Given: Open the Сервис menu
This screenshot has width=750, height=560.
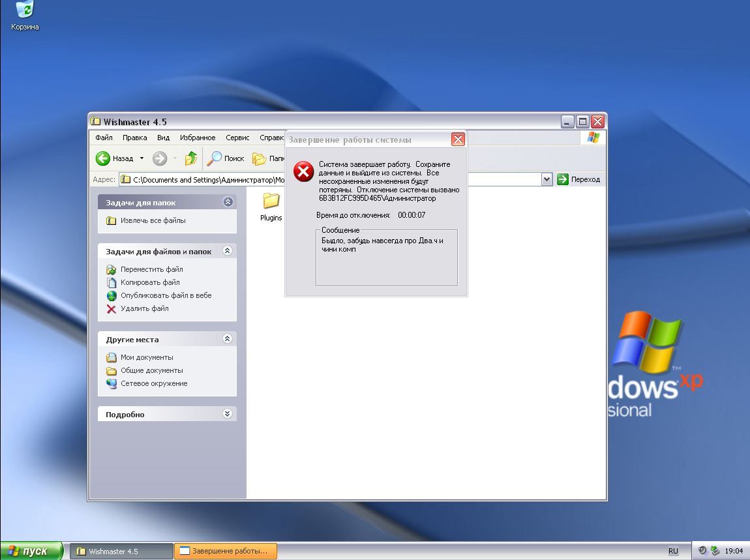Looking at the screenshot, I should click(x=237, y=138).
